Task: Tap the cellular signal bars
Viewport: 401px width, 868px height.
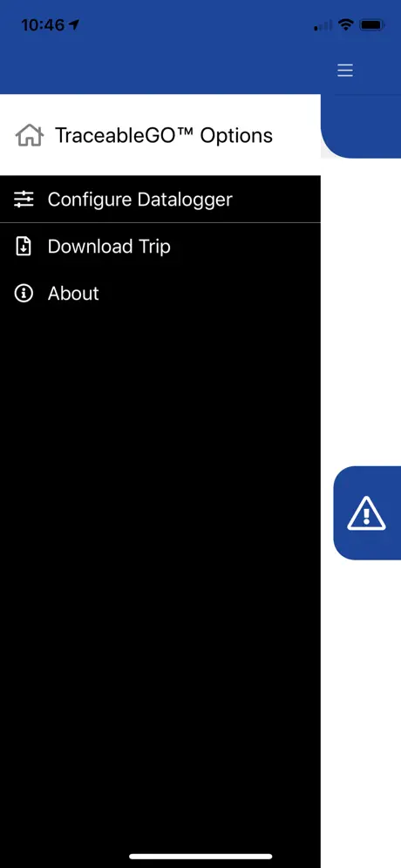Action: 323,25
